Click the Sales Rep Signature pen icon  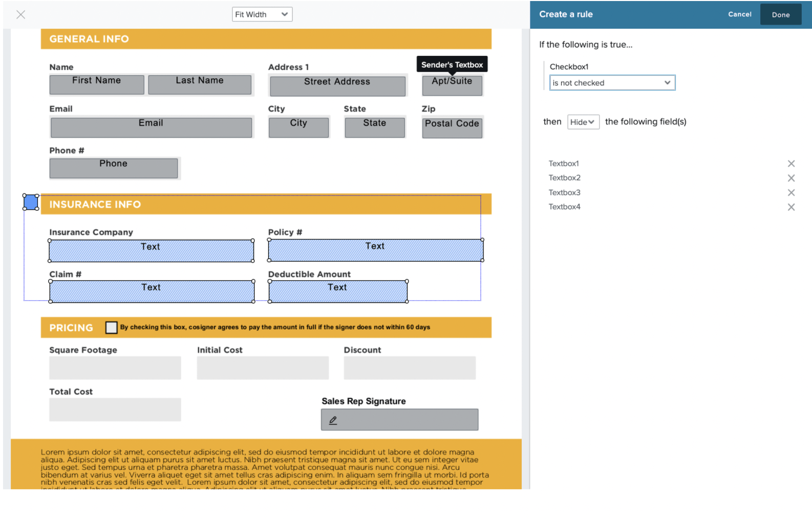coord(333,420)
